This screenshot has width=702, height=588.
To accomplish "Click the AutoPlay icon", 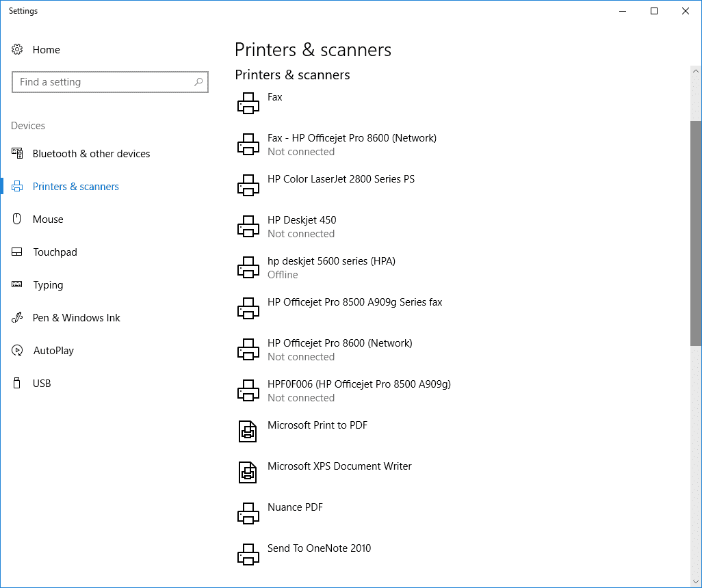I will (x=17, y=350).
